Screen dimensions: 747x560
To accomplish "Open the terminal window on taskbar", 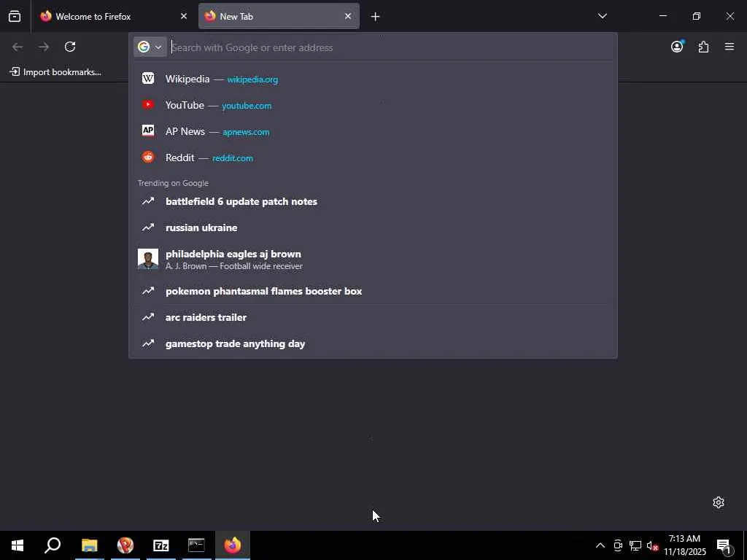I will click(x=196, y=545).
